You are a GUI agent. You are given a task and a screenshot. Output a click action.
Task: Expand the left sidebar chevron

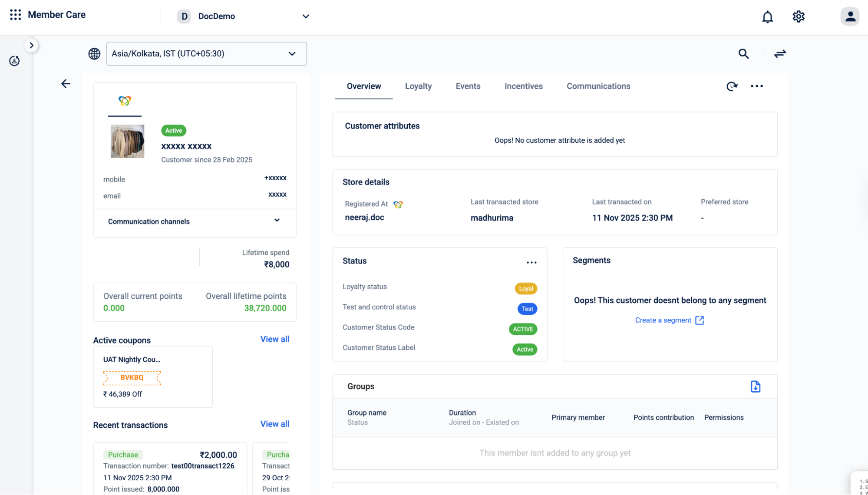pyautogui.click(x=31, y=46)
